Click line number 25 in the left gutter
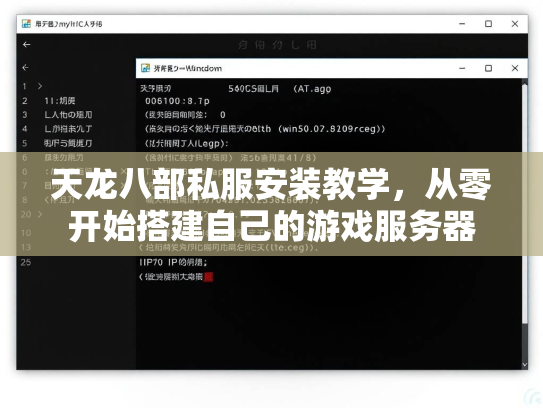The image size is (543, 408). (x=26, y=262)
